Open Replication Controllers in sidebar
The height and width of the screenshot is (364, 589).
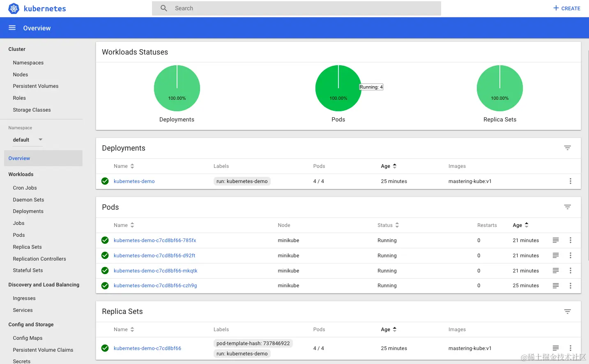tap(39, 259)
